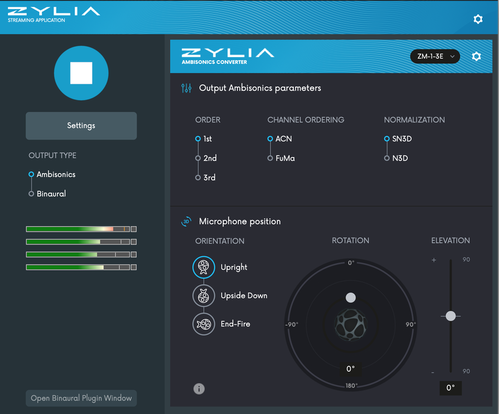Viewport: 499px width, 414px height.
Task: Select the Upside Down orientation icon
Action: point(203,296)
